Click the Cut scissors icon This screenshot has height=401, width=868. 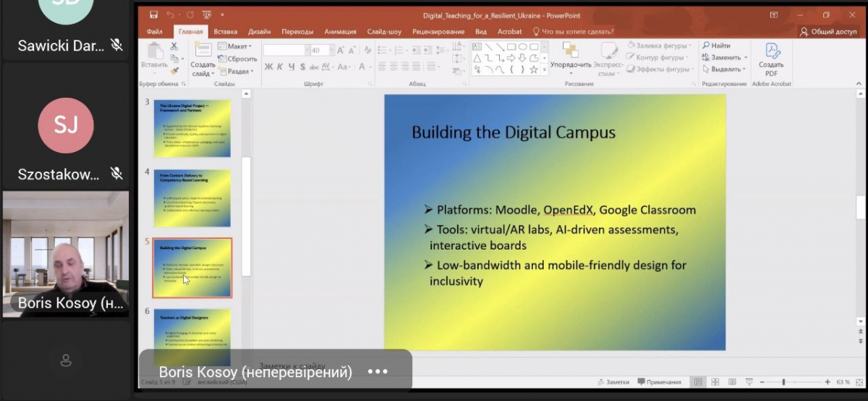174,46
